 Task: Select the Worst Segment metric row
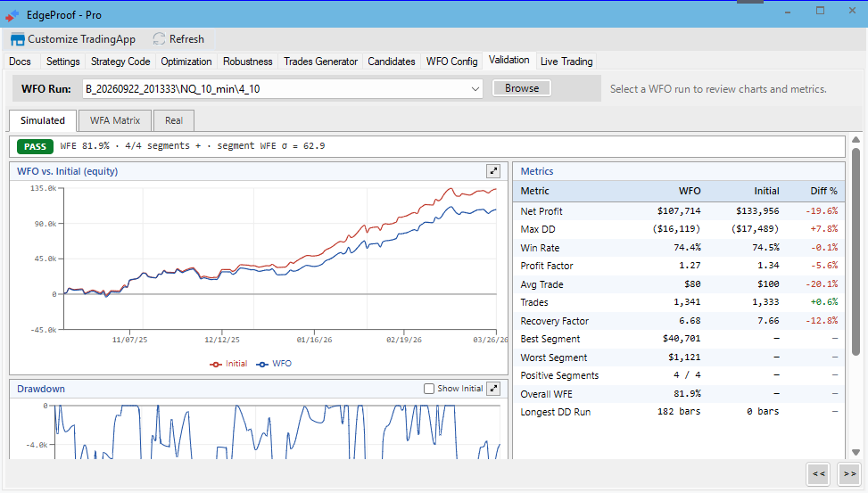coord(679,357)
